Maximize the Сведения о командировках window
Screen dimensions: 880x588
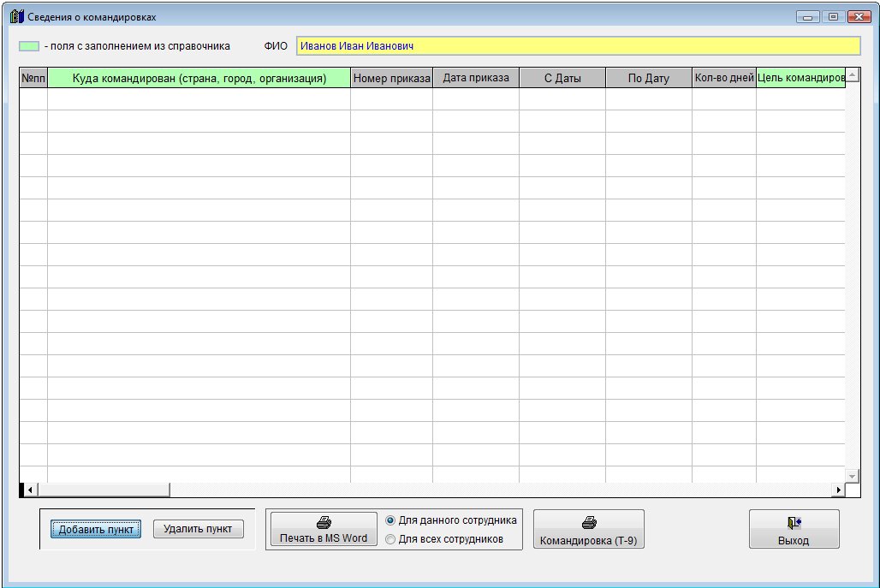pos(834,17)
